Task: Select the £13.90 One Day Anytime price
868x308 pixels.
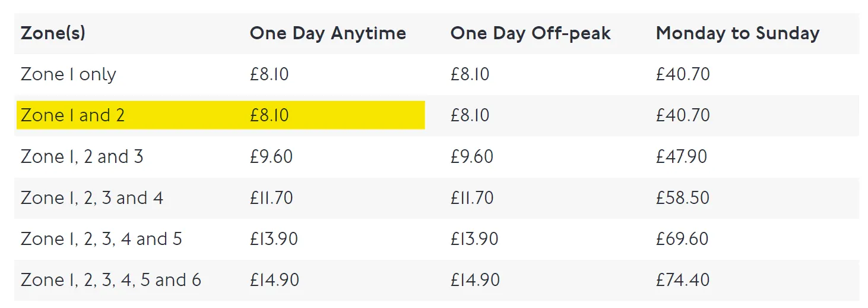Action: click(x=274, y=238)
